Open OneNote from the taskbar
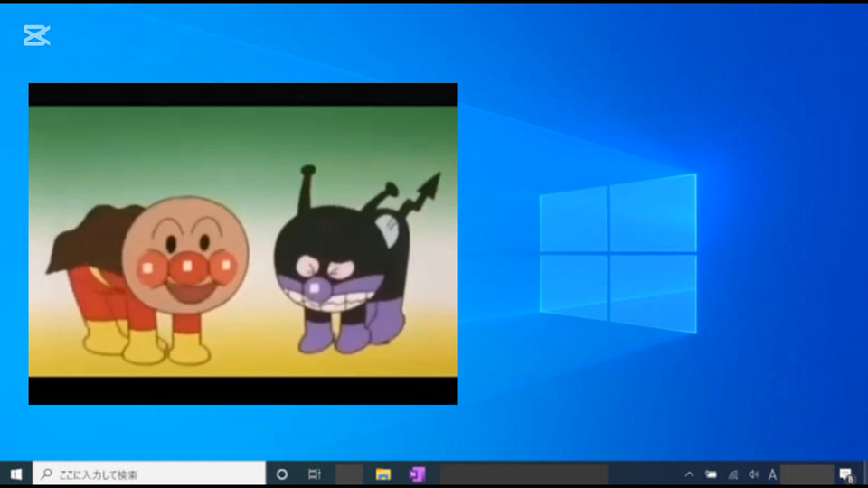This screenshot has height=488, width=868. coord(417,474)
